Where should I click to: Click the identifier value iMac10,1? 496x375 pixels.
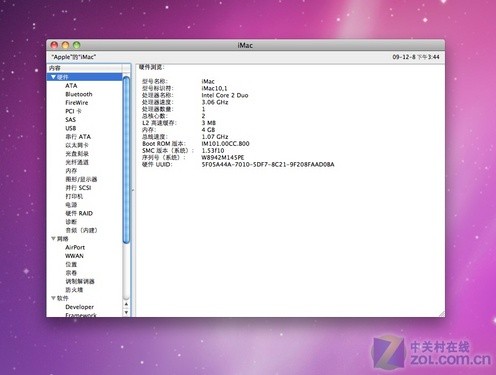click(214, 88)
